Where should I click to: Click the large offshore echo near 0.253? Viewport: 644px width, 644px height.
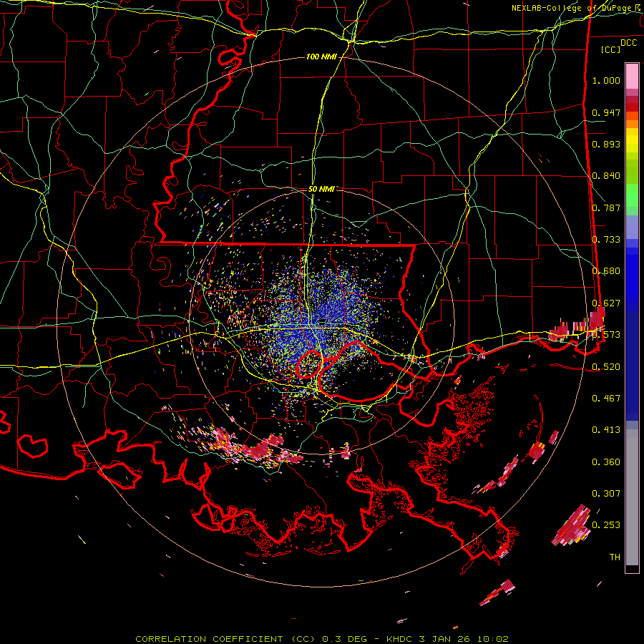click(572, 526)
